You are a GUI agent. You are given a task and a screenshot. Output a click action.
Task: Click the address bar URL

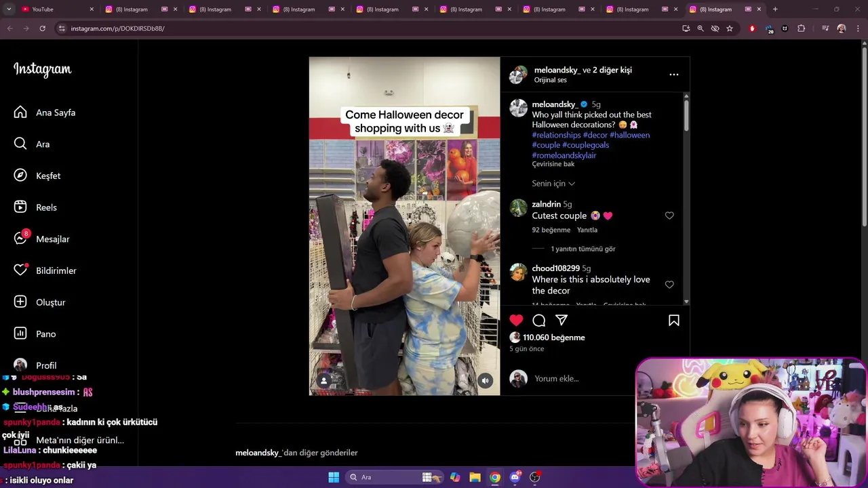(x=118, y=28)
